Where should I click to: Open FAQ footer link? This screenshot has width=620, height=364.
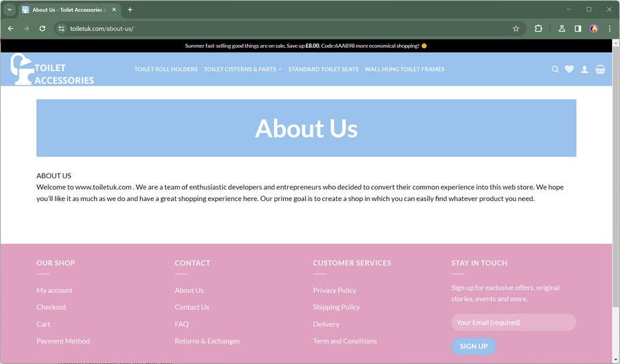[x=181, y=324]
